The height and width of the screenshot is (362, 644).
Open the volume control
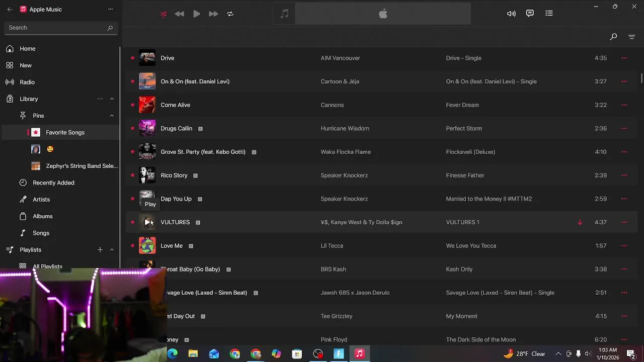[x=511, y=14]
